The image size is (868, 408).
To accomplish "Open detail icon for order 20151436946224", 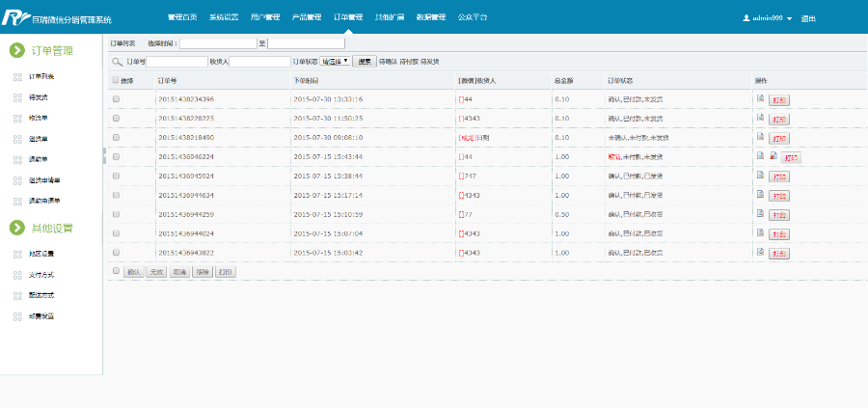I will click(761, 155).
